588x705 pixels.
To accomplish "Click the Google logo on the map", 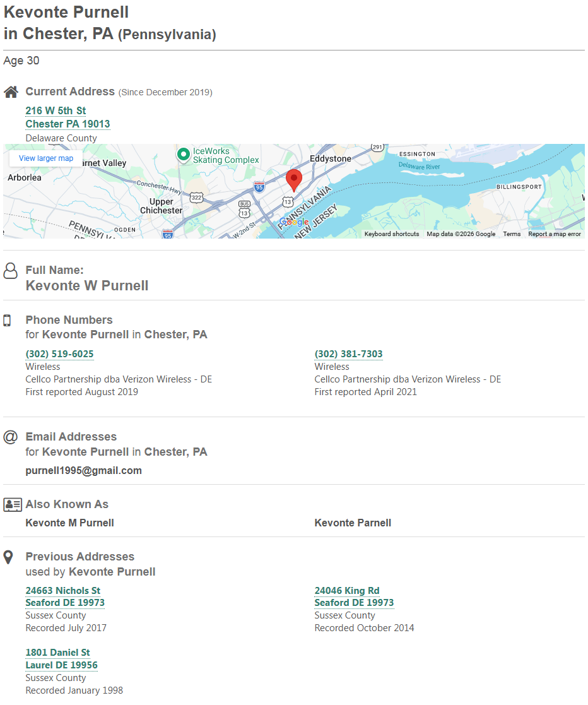I will (x=294, y=222).
